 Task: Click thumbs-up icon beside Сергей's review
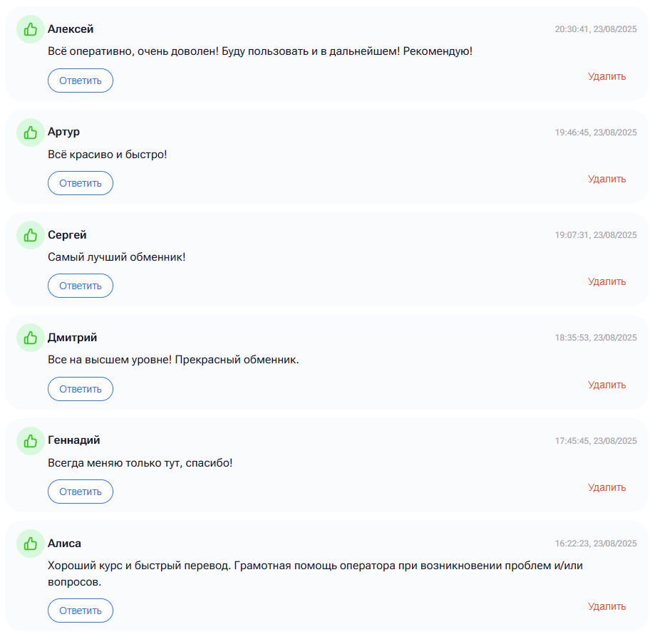coord(31,235)
